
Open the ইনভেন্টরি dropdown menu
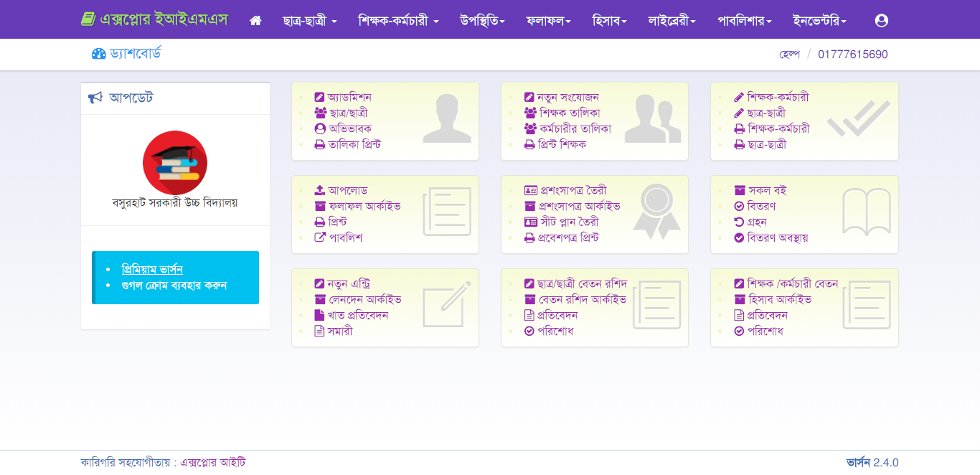(819, 21)
